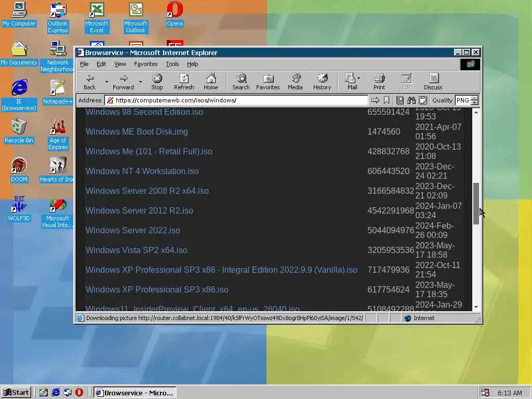Select the Age of Empires desktop icon

pos(58,135)
